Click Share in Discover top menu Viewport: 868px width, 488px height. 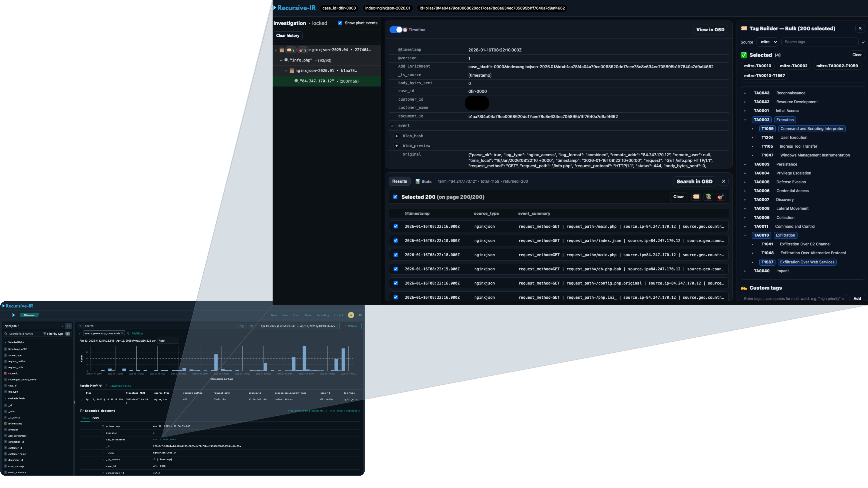click(308, 315)
